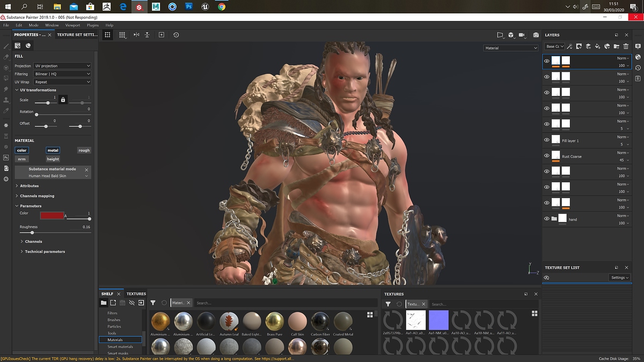Viewport: 644px width, 362px height.
Task: Open the File menu
Action: (6, 25)
